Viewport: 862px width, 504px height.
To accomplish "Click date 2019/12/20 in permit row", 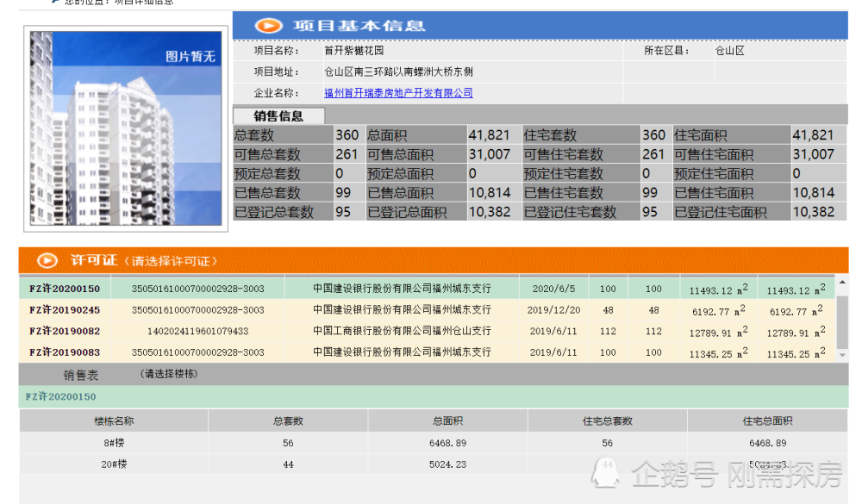I will (x=553, y=310).
